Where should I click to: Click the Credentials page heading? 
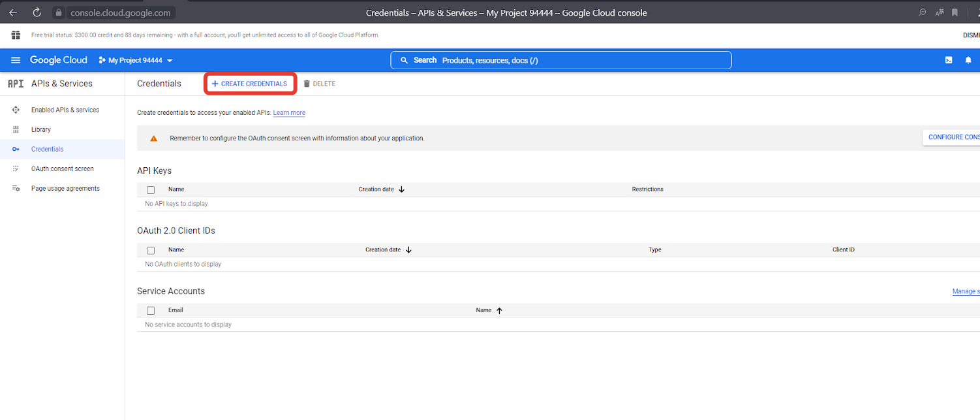[159, 84]
